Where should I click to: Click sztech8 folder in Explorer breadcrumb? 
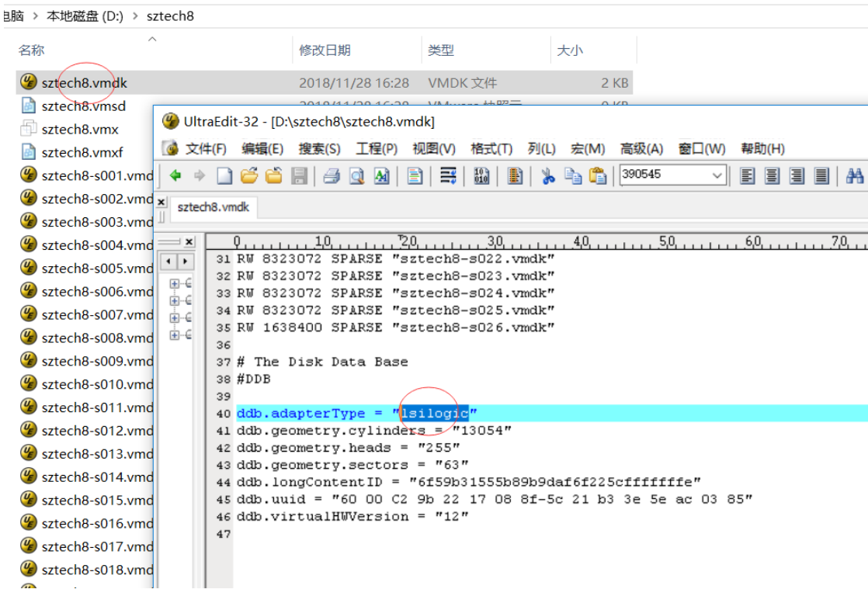click(x=171, y=16)
